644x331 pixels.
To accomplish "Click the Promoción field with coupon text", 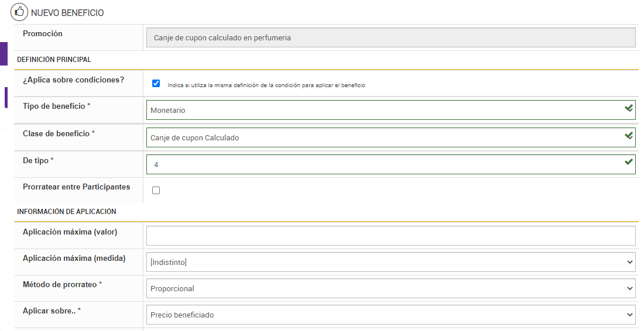I will pos(390,37).
